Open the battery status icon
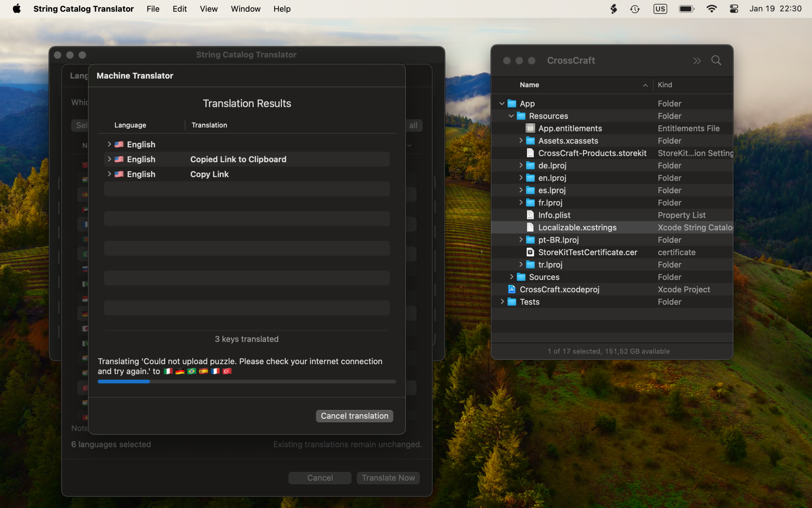812x508 pixels. pos(686,9)
